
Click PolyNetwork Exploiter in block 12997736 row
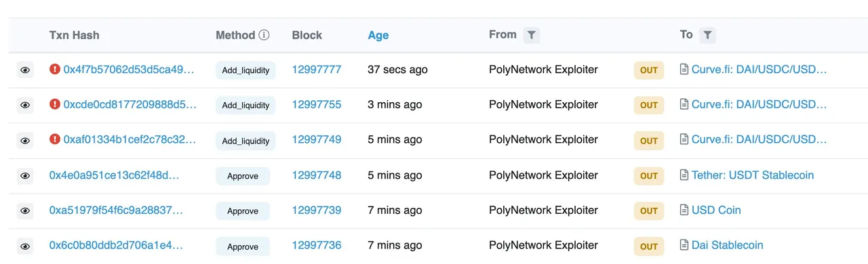[543, 245]
